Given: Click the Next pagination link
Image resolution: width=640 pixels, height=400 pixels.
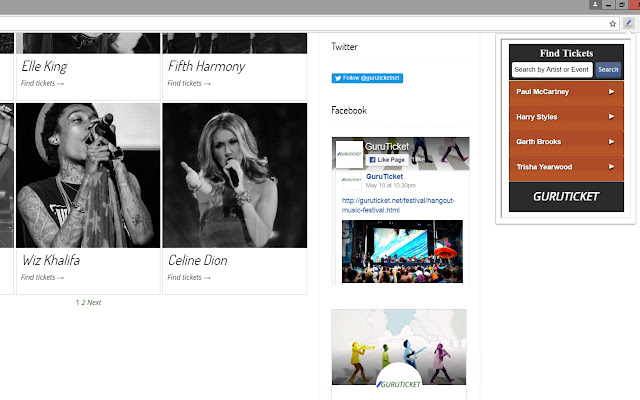Looking at the screenshot, I should pos(94,302).
